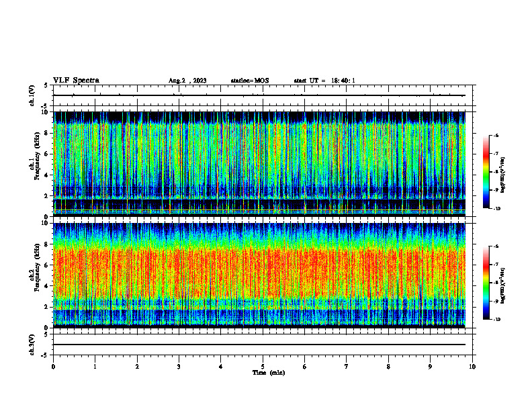Screen dimensions: 532x411
Task: Click the ch.2 spectrogram color scale bar
Action: click(486, 283)
